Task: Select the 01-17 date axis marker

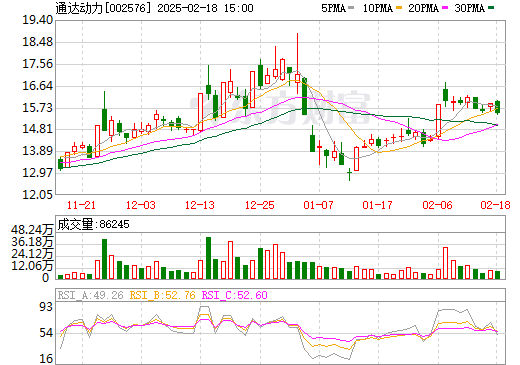Action: tap(378, 205)
